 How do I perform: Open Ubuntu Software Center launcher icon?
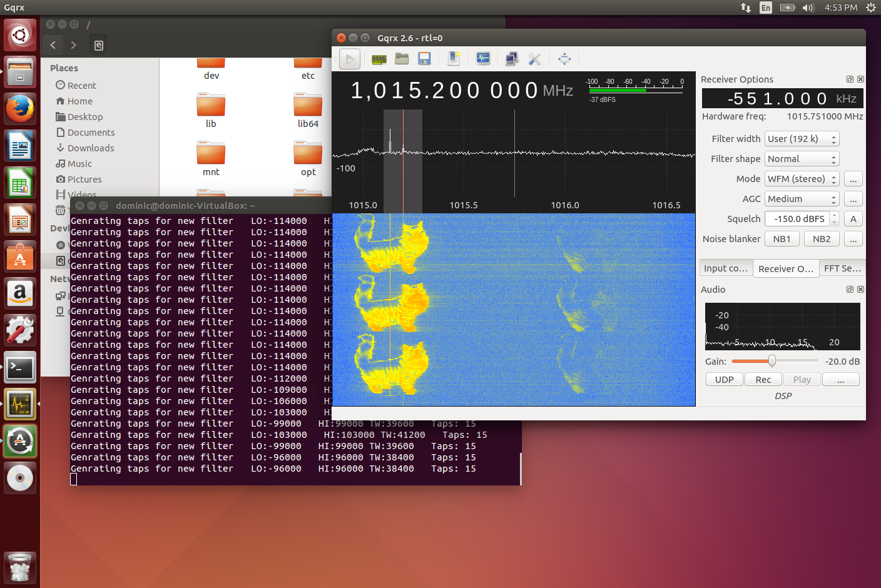point(20,256)
